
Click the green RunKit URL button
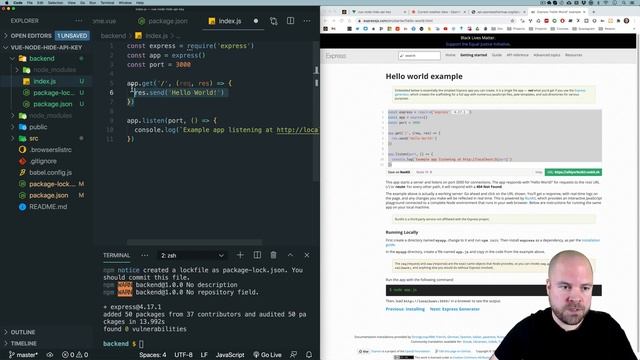coord(573,172)
